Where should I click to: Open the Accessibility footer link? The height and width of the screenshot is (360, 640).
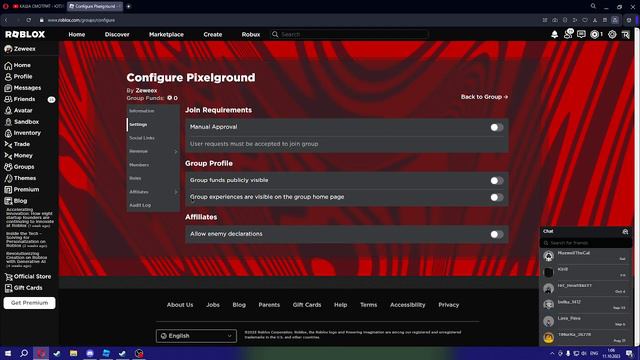click(x=407, y=305)
